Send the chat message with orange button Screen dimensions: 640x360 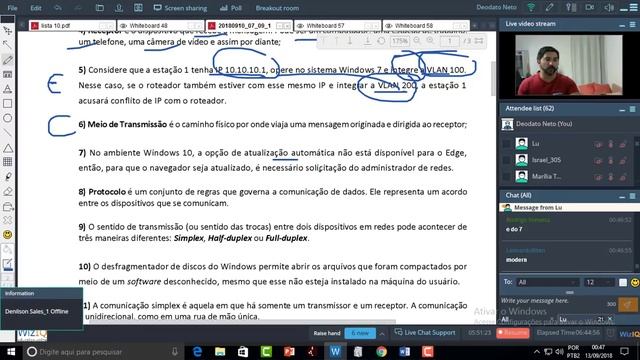tap(628, 304)
